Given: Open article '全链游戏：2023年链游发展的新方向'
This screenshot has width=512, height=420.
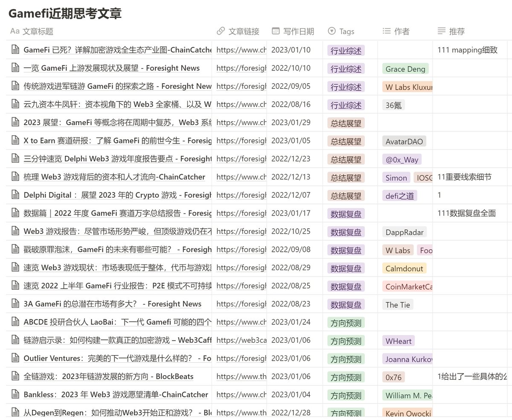Looking at the screenshot, I should 109,376.
